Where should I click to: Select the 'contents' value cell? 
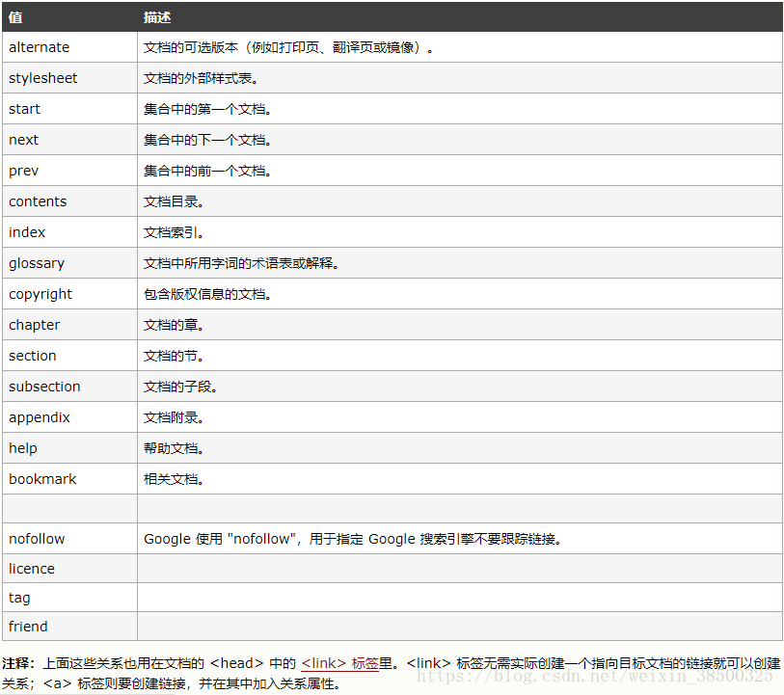(x=70, y=201)
